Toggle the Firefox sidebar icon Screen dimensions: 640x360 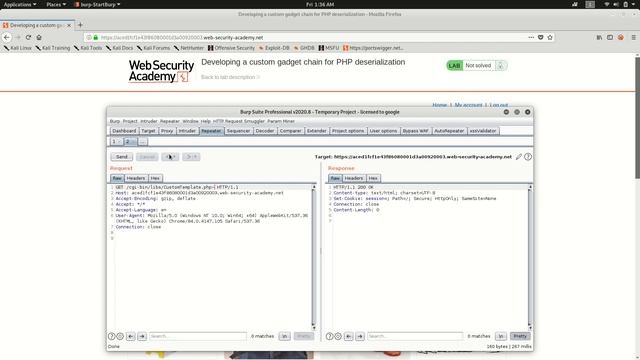[x=610, y=37]
